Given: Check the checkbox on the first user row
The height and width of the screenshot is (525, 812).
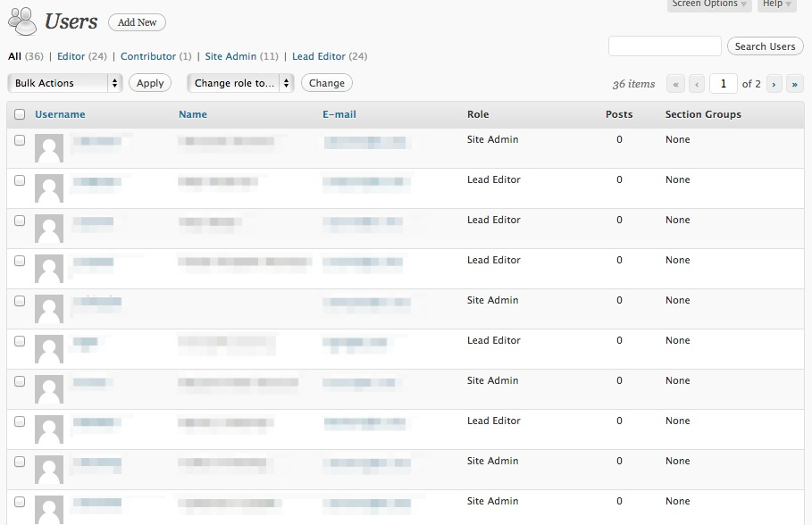Looking at the screenshot, I should tap(20, 139).
